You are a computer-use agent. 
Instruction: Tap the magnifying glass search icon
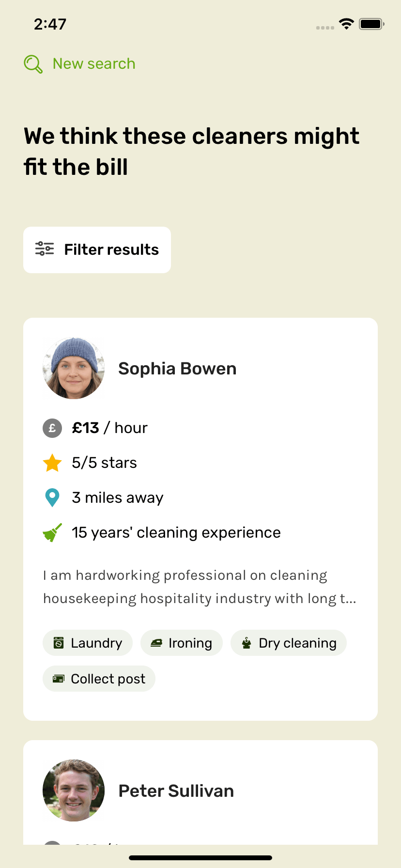[33, 64]
